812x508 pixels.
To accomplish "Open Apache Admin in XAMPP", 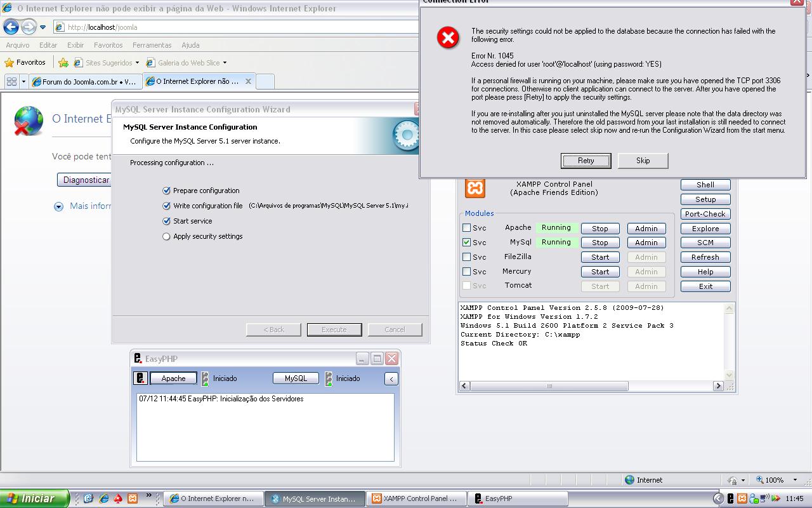I will (x=646, y=229).
